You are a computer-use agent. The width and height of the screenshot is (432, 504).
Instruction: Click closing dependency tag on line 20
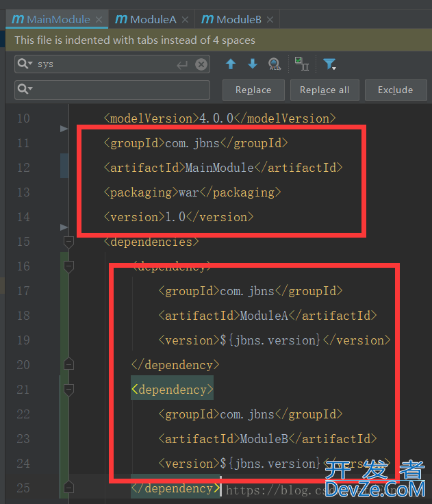click(x=175, y=365)
